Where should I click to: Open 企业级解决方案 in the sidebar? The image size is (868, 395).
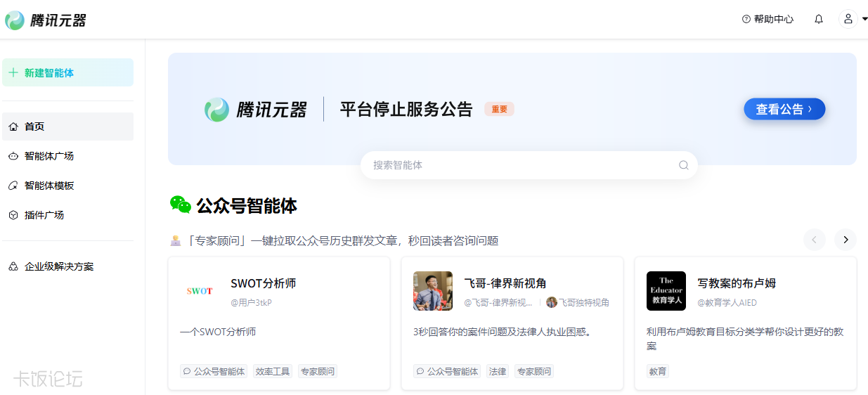[67, 266]
